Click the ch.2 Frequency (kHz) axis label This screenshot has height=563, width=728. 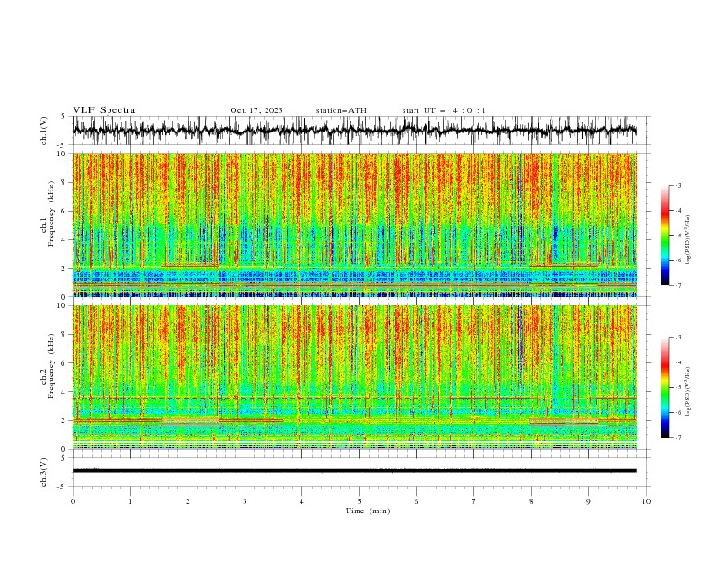(48, 366)
